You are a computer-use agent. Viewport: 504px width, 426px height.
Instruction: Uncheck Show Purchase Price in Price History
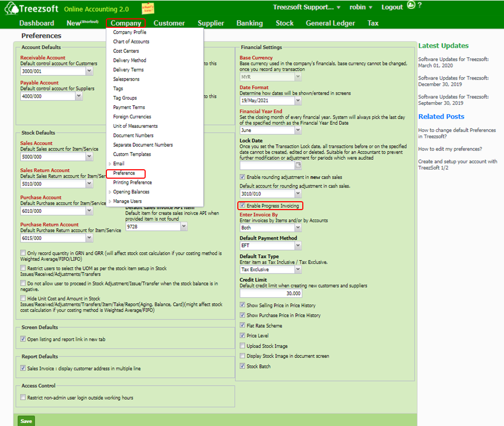tap(243, 315)
